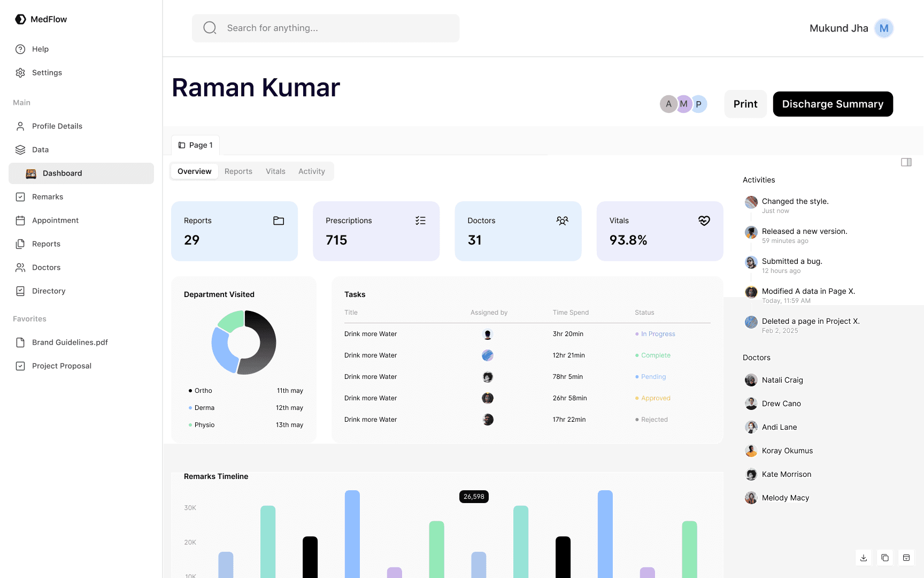924x578 pixels.
Task: Click assignee avatar in 12hr 21min row
Action: (x=488, y=355)
